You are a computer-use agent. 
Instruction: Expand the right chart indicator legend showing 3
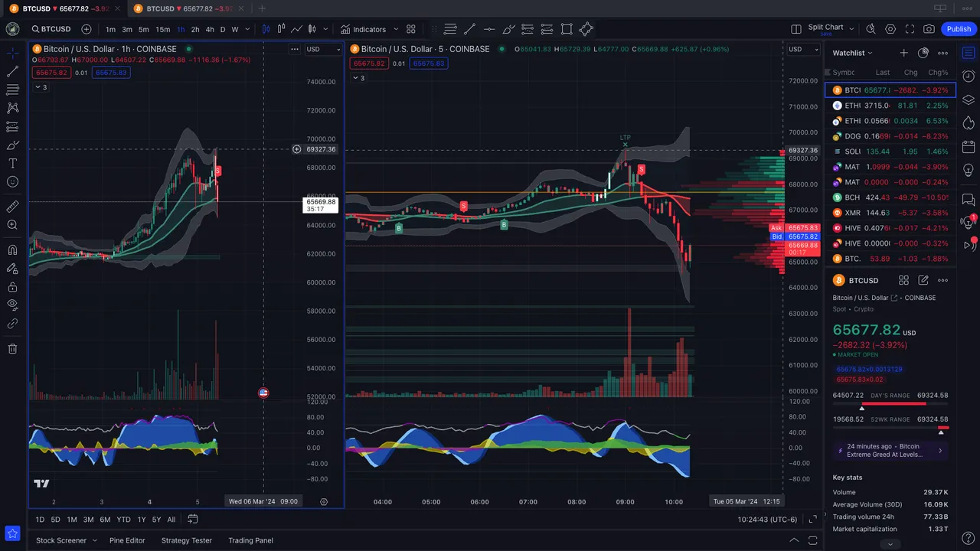(358, 78)
